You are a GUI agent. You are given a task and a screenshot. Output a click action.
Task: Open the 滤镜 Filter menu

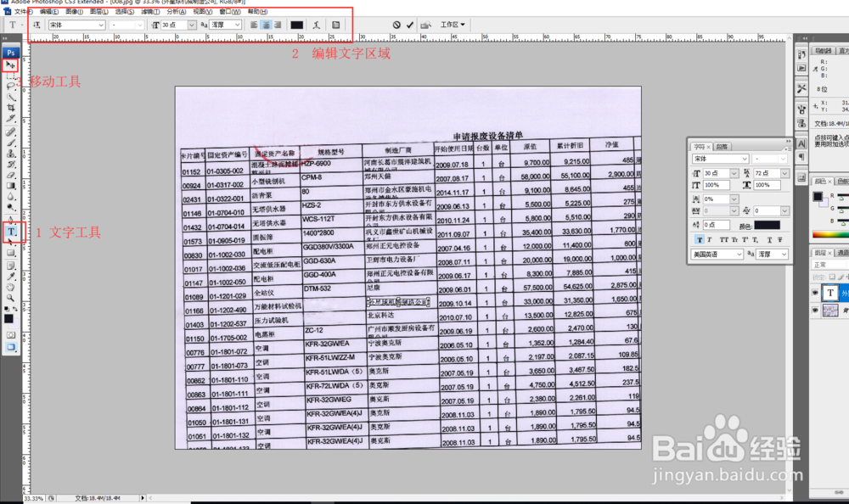[150, 11]
